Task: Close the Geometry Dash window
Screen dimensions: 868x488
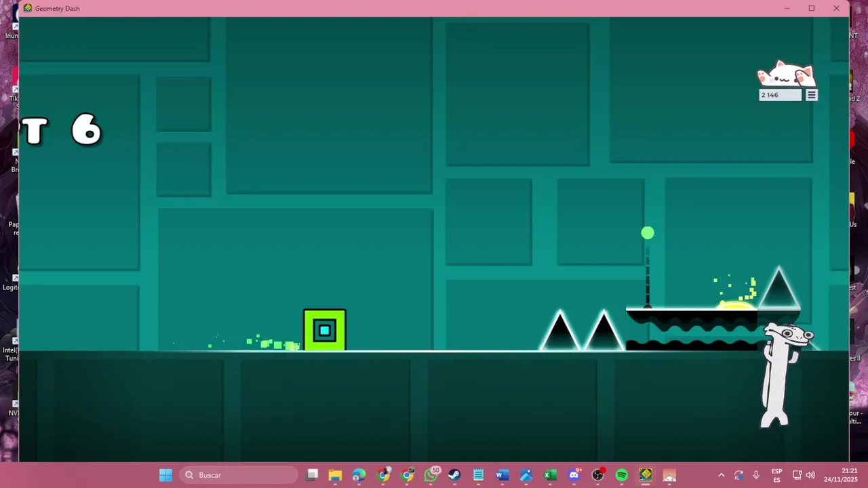Action: click(836, 8)
